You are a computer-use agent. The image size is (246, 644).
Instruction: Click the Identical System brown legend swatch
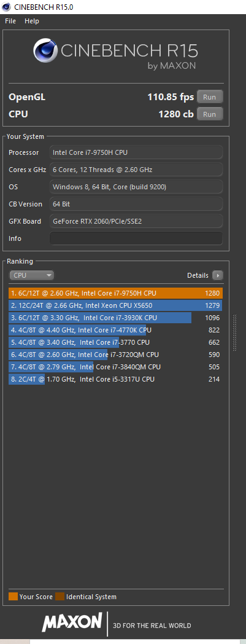point(60,597)
